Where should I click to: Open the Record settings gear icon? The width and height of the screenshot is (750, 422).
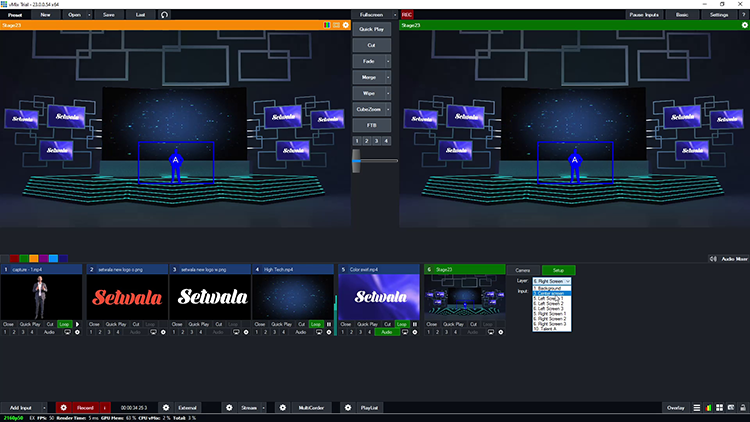pos(63,408)
